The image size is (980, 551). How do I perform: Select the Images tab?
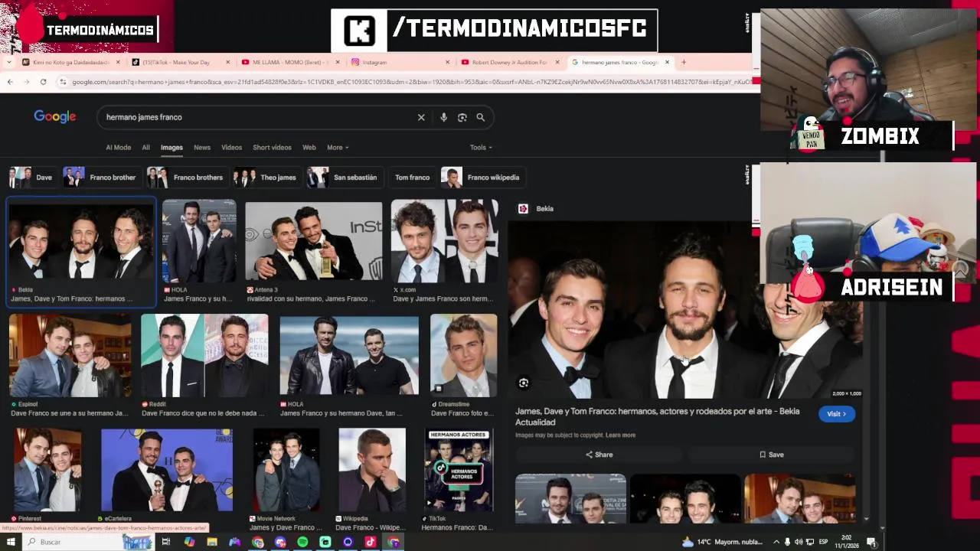click(171, 147)
